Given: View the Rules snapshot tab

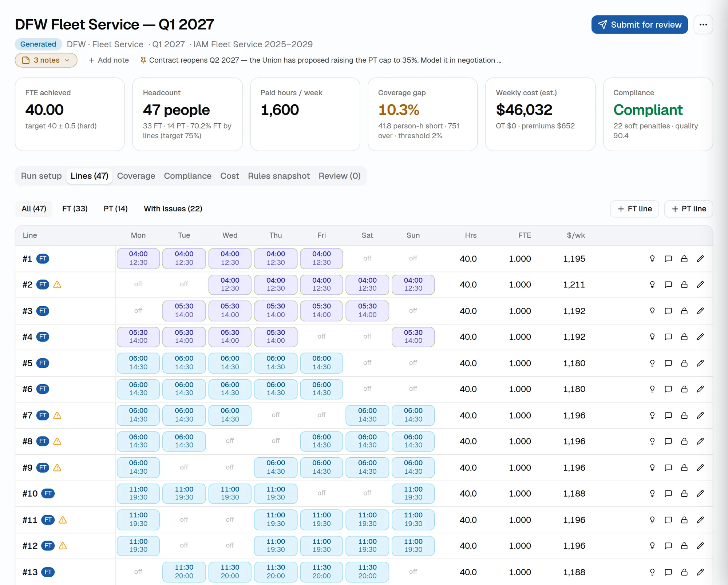Looking at the screenshot, I should pyautogui.click(x=279, y=176).
